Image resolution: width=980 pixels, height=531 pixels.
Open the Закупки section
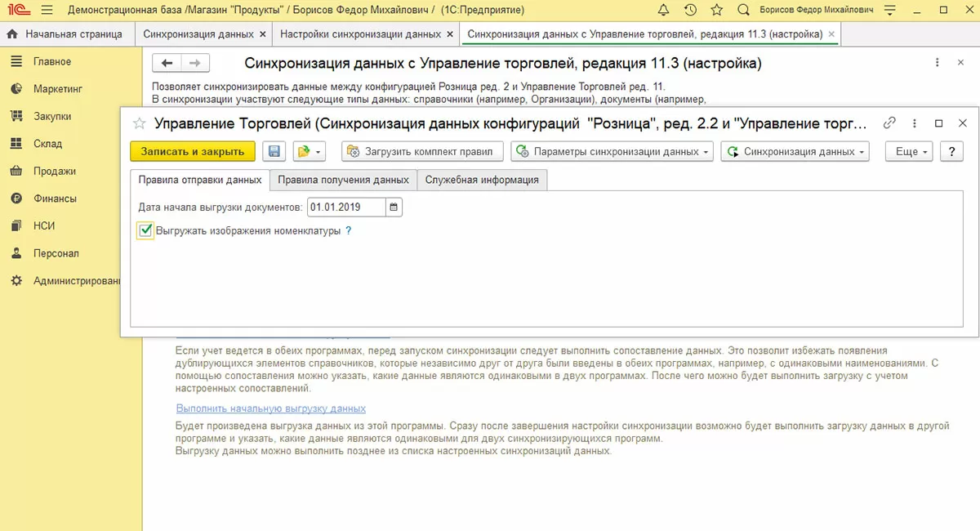pos(52,116)
